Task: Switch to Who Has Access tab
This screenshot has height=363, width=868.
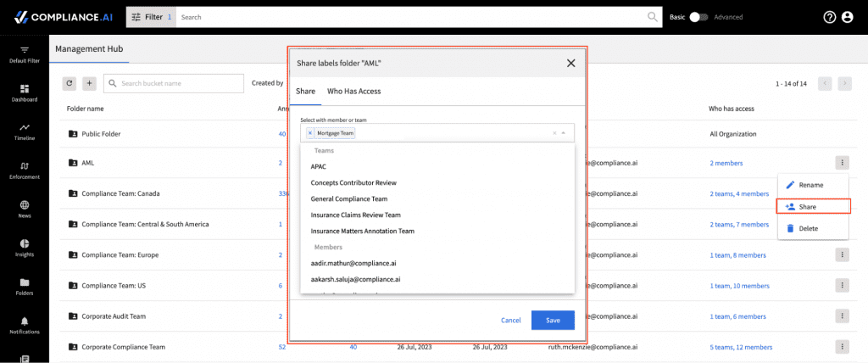Action: (353, 91)
